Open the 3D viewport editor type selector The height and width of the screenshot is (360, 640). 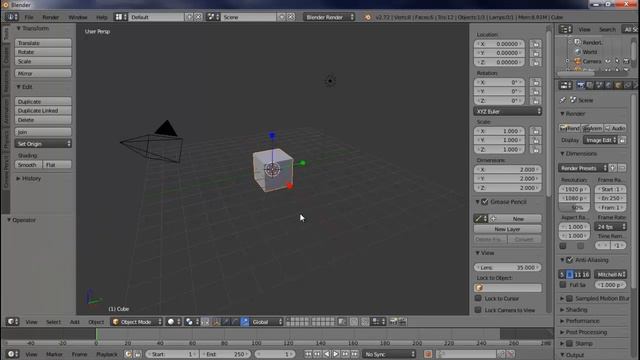pos(13,322)
